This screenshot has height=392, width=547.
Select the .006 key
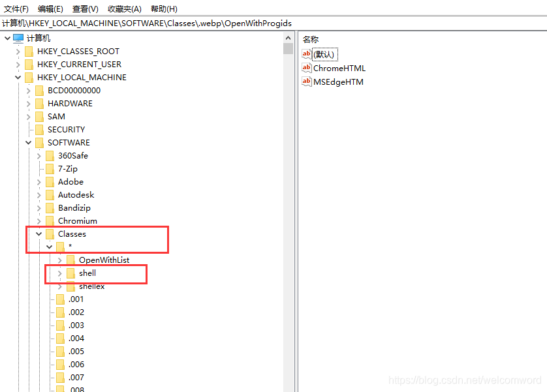[x=76, y=365]
